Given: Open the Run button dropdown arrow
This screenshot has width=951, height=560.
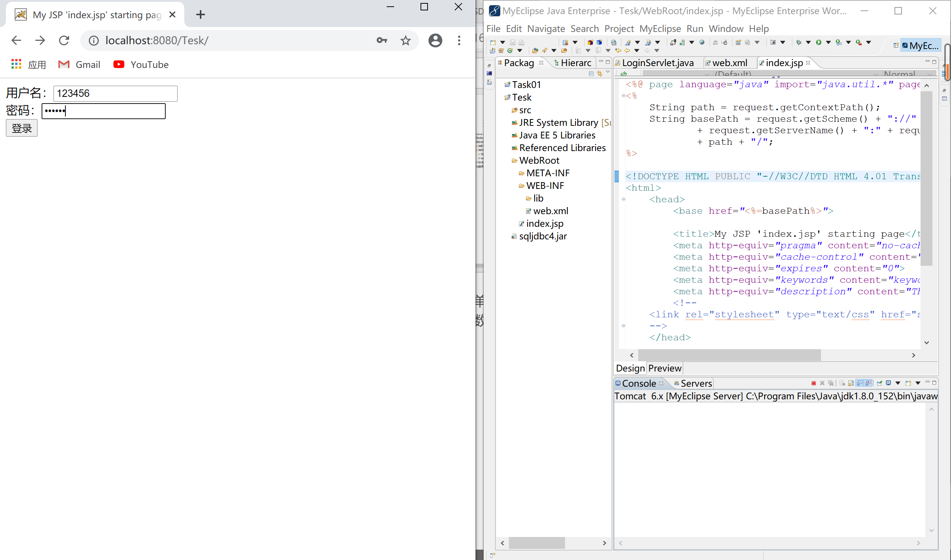Looking at the screenshot, I should (x=828, y=42).
